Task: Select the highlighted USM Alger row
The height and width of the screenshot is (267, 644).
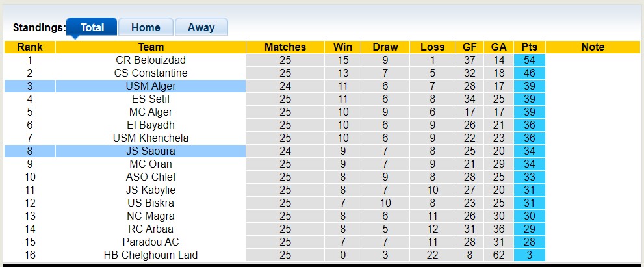Action: [x=151, y=86]
